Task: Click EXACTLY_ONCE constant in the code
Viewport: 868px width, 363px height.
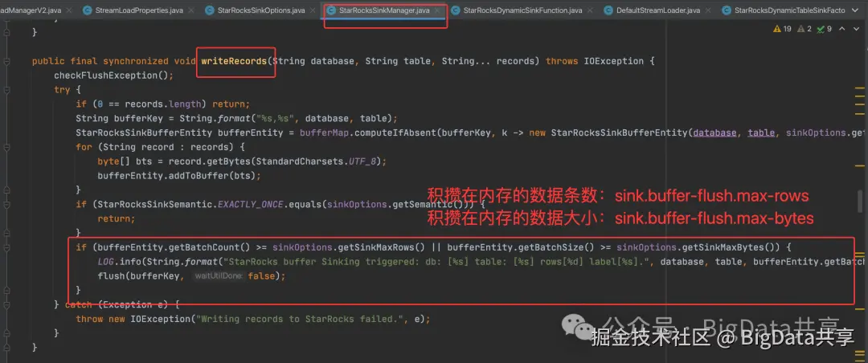Action: 251,204
